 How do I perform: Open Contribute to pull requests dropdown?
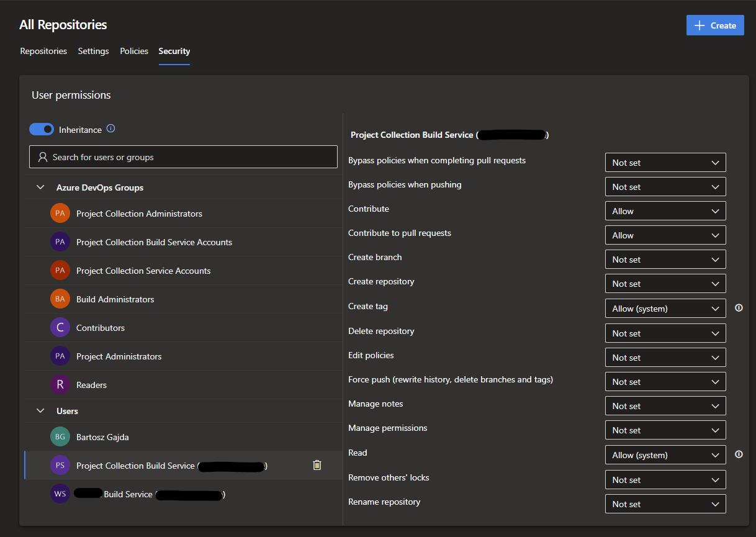click(x=665, y=235)
